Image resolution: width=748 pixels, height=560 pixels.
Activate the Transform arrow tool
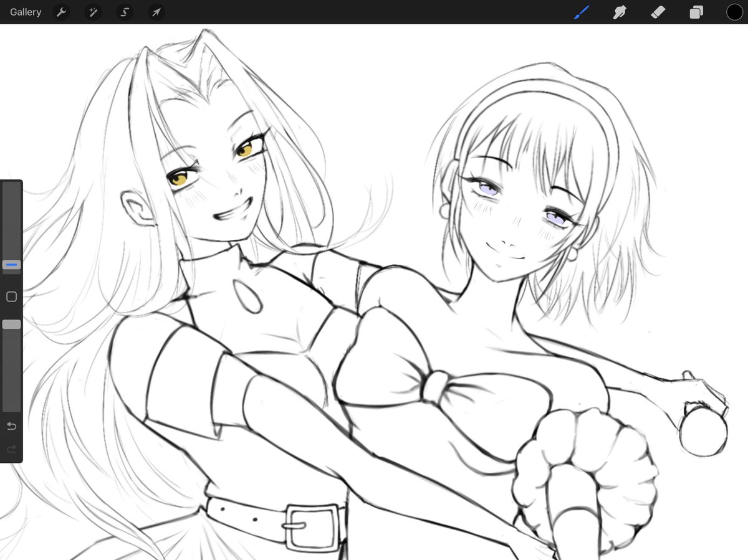pyautogui.click(x=156, y=12)
